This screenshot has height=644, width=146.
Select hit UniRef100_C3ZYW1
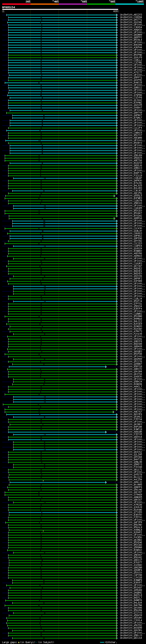click(131, 63)
